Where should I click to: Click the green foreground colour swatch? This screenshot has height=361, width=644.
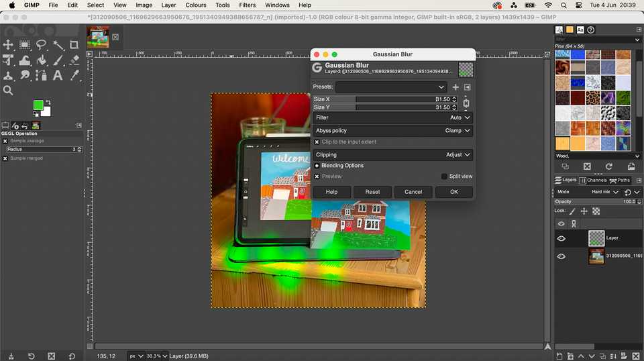pos(39,105)
